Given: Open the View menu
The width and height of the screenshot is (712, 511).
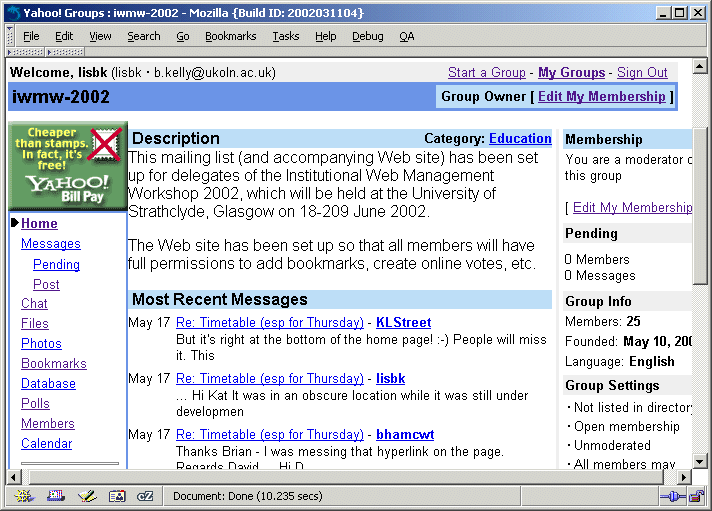Looking at the screenshot, I should [x=100, y=36].
